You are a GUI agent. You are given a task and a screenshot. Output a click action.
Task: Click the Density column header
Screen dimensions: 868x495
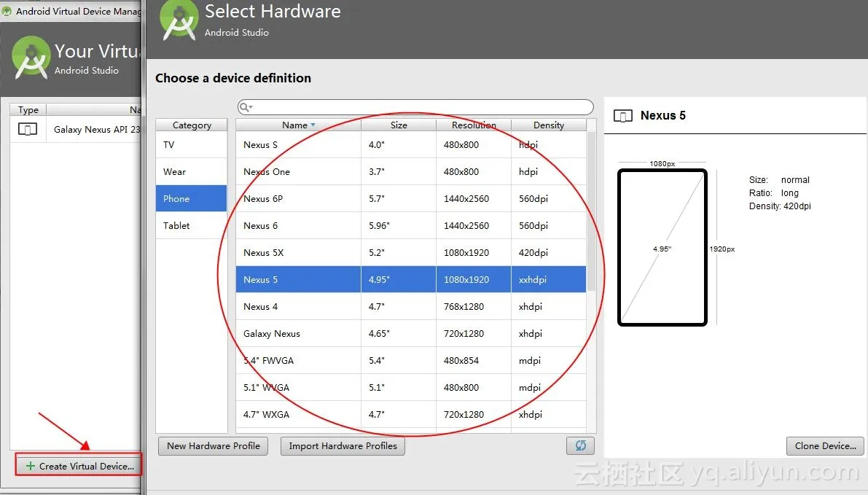(x=549, y=125)
